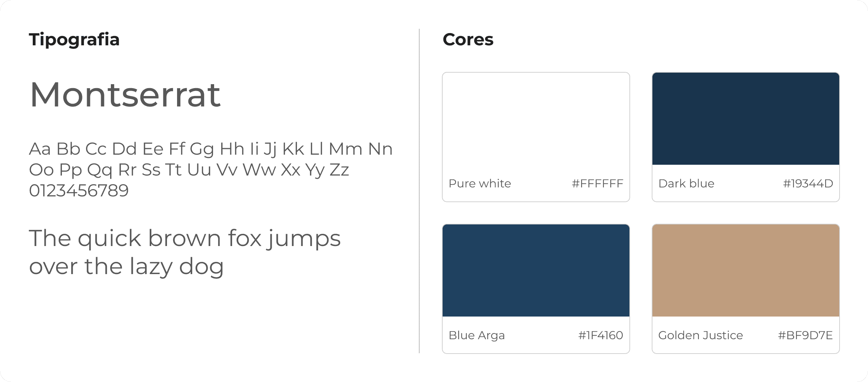Click the 'Oo Pp Qq' alphabet row
868x382 pixels.
[189, 170]
